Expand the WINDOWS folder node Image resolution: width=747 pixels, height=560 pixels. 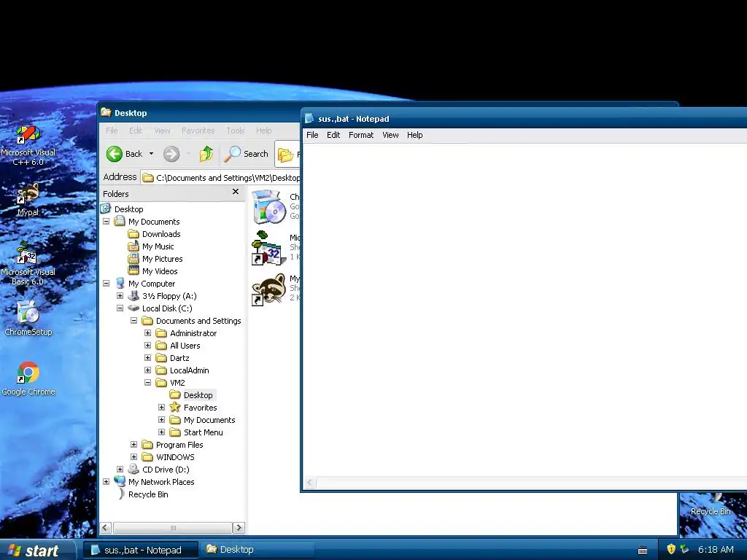[134, 456]
